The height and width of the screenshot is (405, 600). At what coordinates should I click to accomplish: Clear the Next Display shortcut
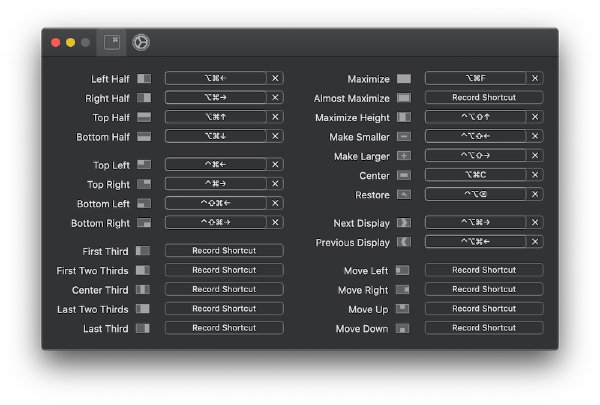coord(535,222)
